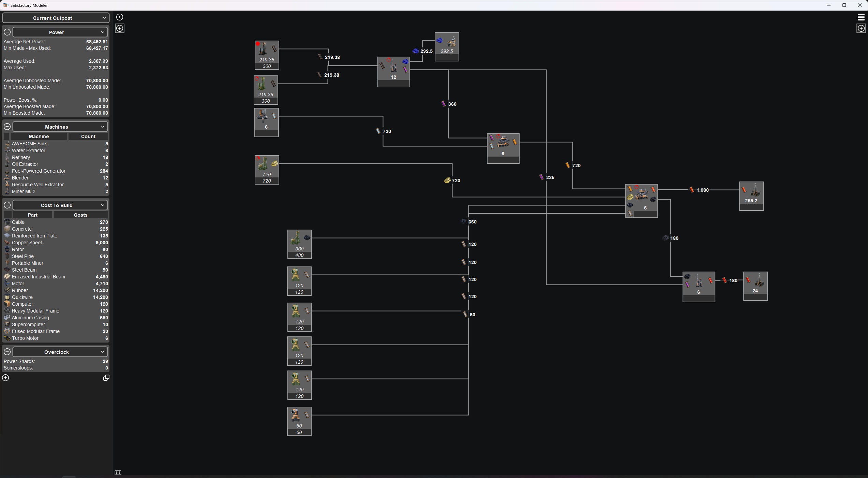Open the hamburger menu at top right
This screenshot has width=868, height=478.
coord(861,17)
